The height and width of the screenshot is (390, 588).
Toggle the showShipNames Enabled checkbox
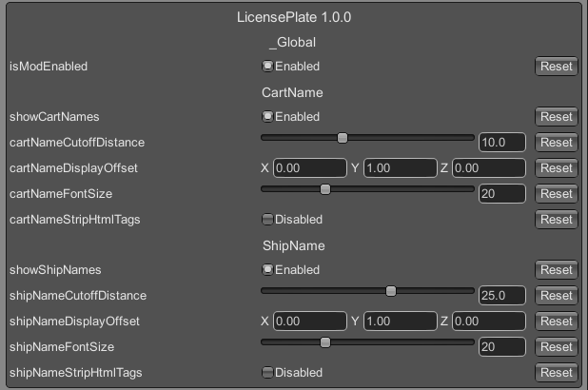click(267, 269)
